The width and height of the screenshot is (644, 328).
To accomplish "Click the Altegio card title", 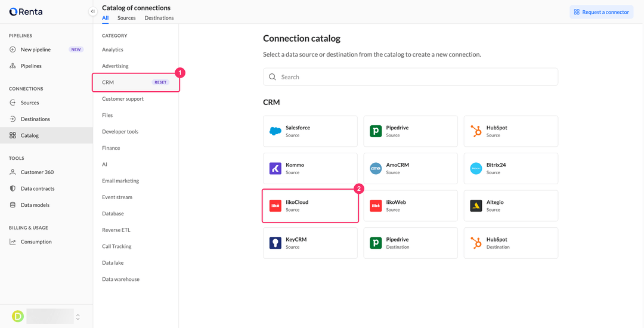I will [x=495, y=202].
